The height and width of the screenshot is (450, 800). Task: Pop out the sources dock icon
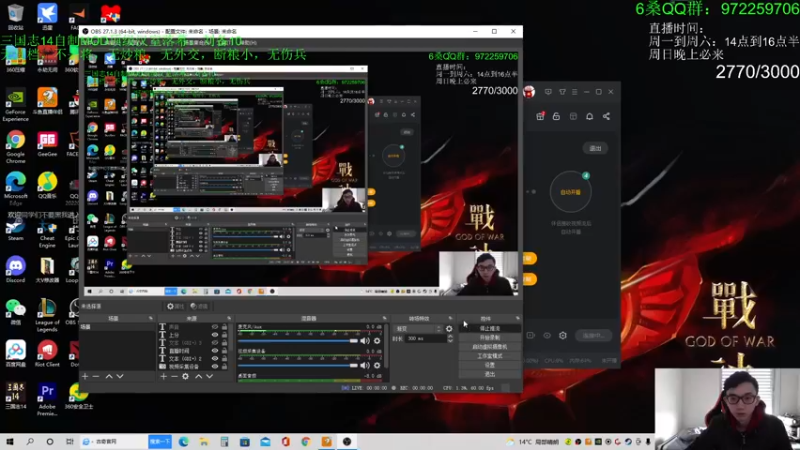[x=229, y=318]
